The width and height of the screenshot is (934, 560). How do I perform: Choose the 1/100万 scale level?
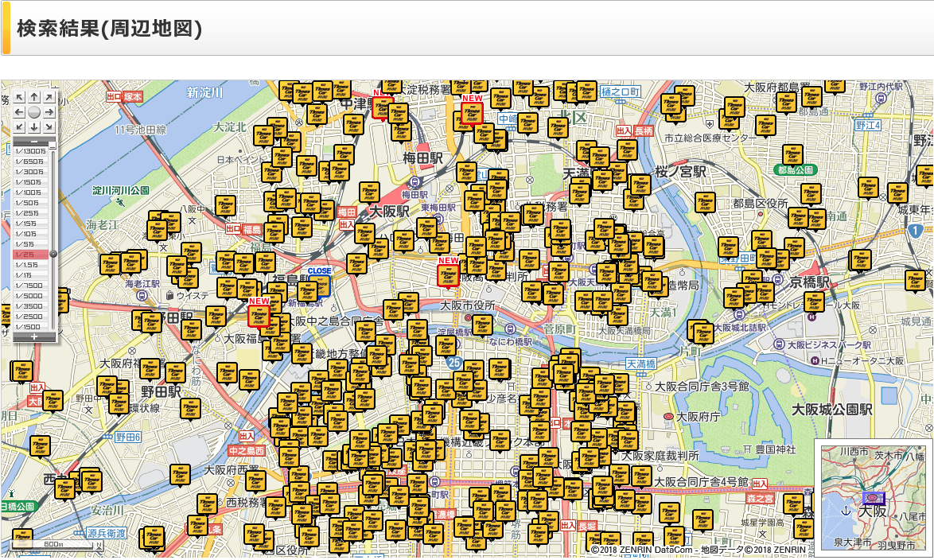[x=30, y=192]
